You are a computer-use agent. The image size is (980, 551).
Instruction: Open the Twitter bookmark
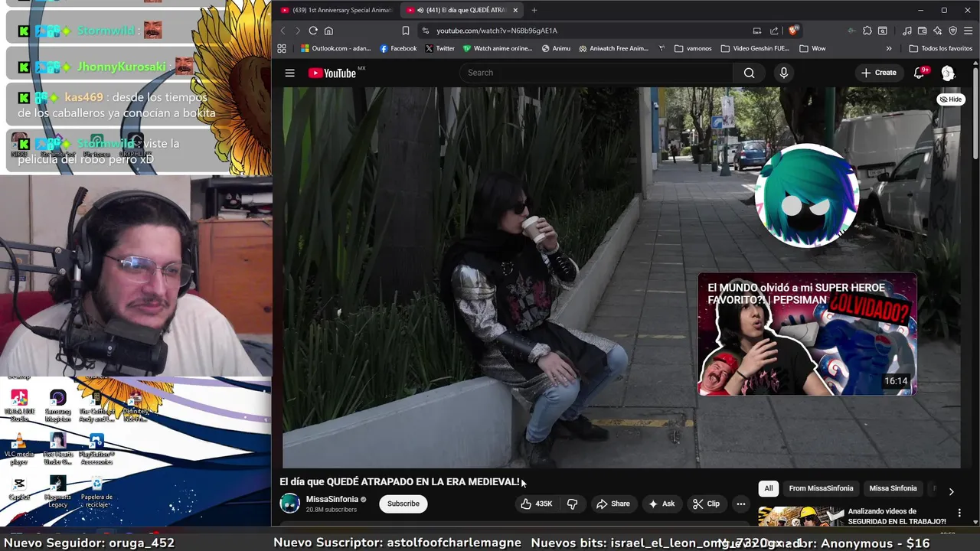point(440,48)
